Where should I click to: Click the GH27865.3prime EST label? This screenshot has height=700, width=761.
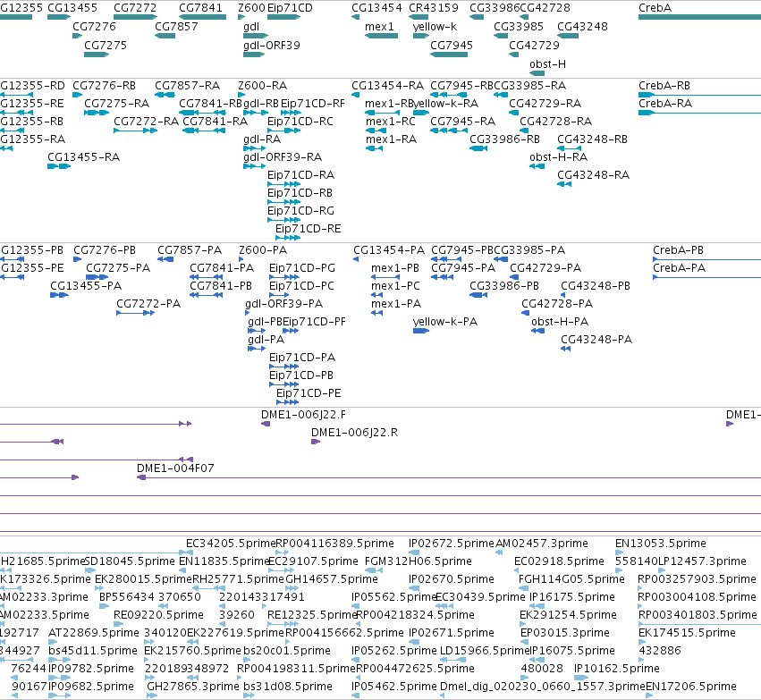coord(193,687)
